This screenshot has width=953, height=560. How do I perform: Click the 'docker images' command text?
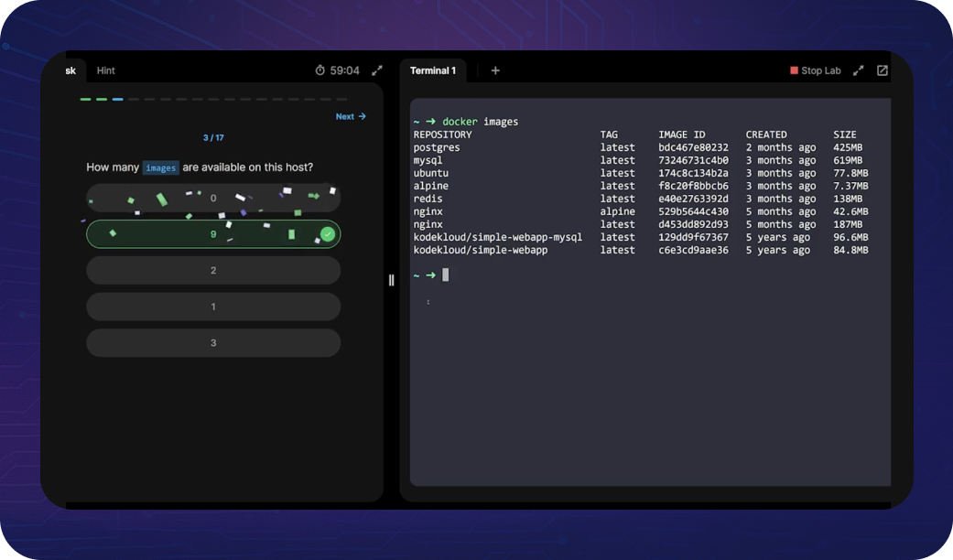coord(480,122)
